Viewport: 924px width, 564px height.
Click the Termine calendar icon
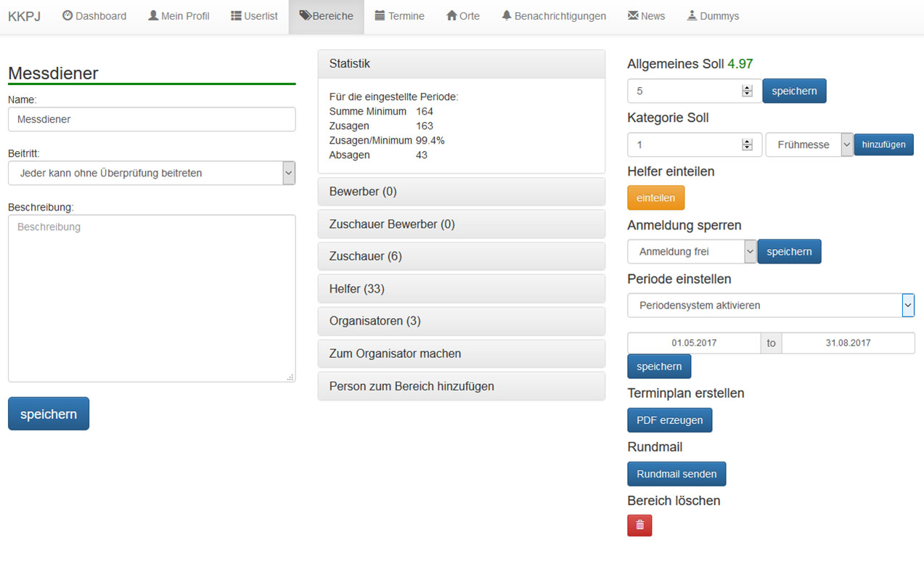[380, 15]
